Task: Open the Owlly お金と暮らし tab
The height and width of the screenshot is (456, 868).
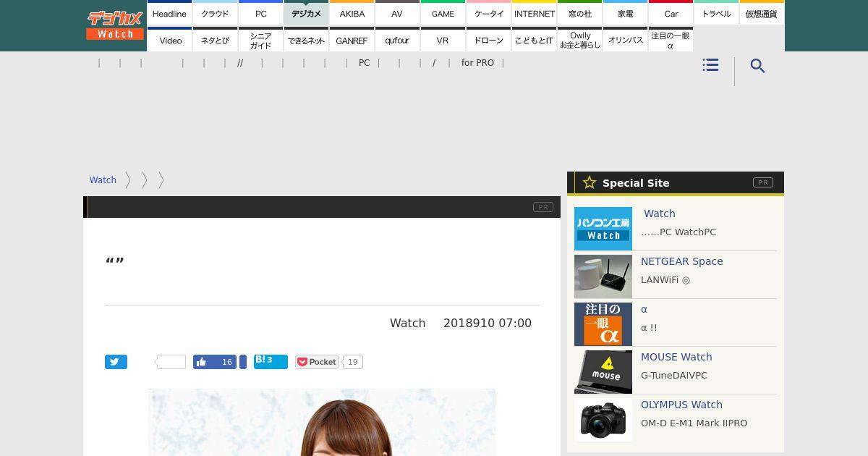Action: click(579, 40)
